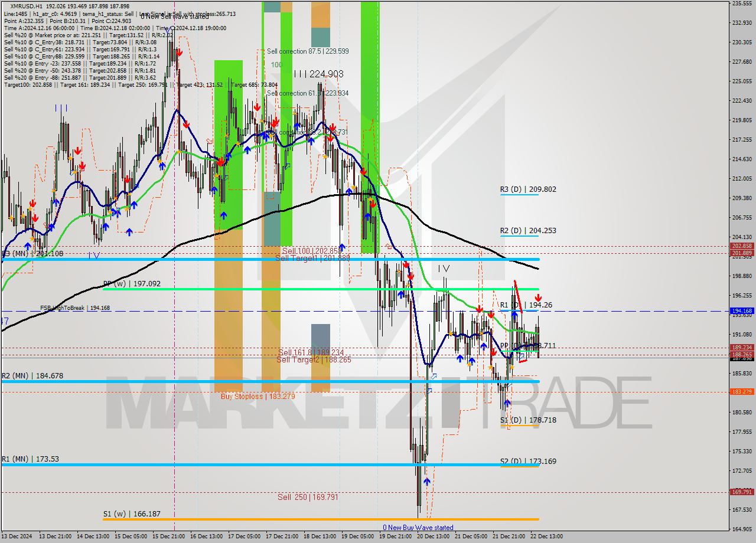756x543 pixels.
Task: Select the R3 (D) | 209.802 label
Action: click(528, 189)
